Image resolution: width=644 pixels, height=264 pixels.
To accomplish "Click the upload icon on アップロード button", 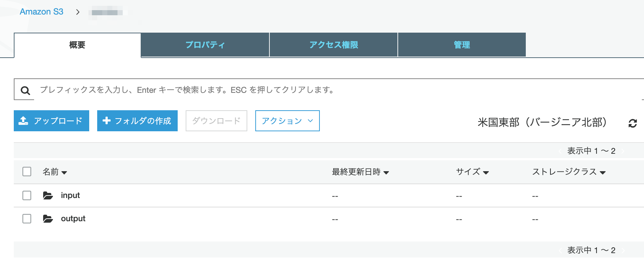I will [x=24, y=121].
